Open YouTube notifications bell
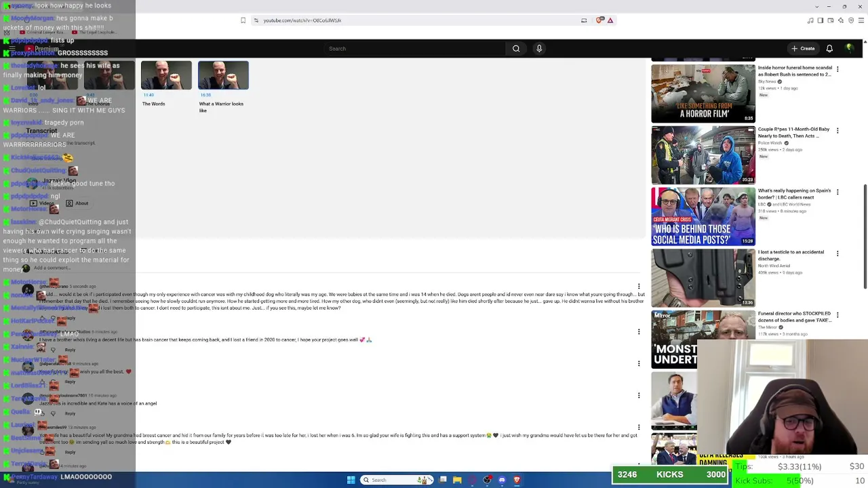The width and height of the screenshot is (868, 488). (829, 49)
